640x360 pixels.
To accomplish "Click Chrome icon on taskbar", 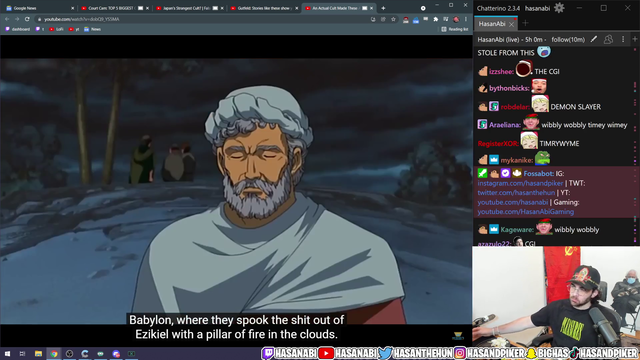I will click(54, 353).
